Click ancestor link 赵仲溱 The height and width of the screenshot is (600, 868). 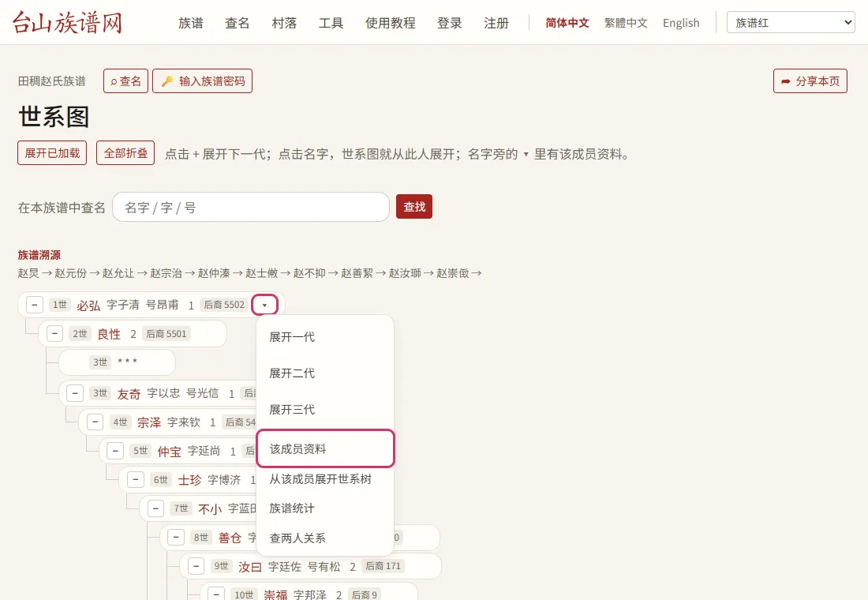click(214, 273)
